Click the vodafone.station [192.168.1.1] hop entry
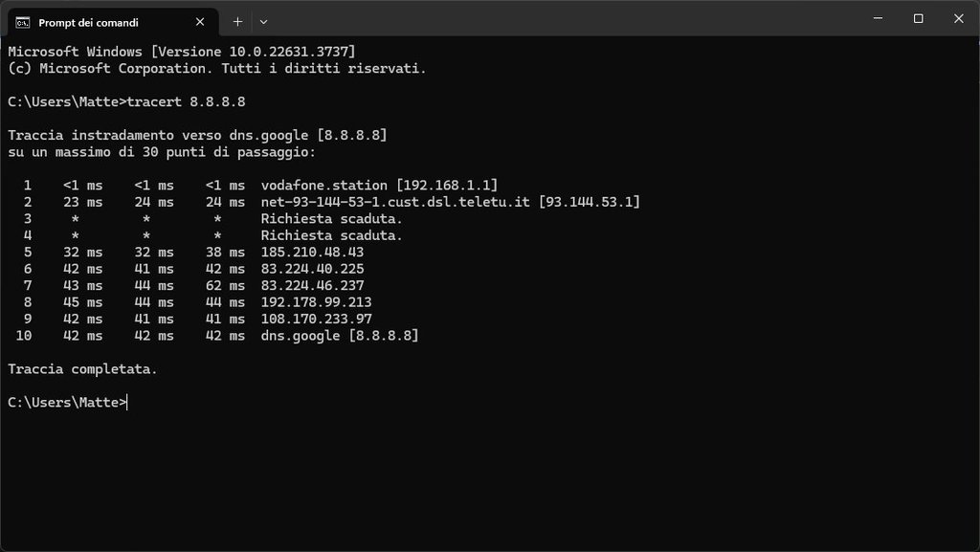Screen dimensions: 980x552 coord(379,186)
